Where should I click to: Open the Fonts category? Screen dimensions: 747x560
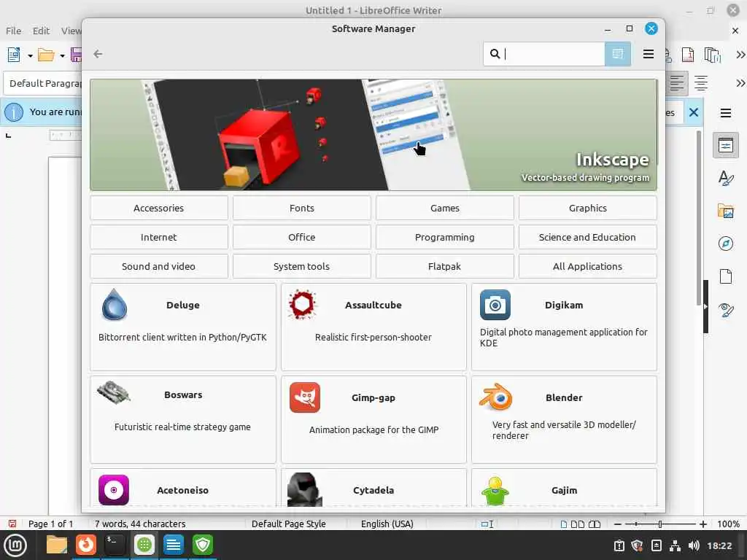tap(301, 208)
